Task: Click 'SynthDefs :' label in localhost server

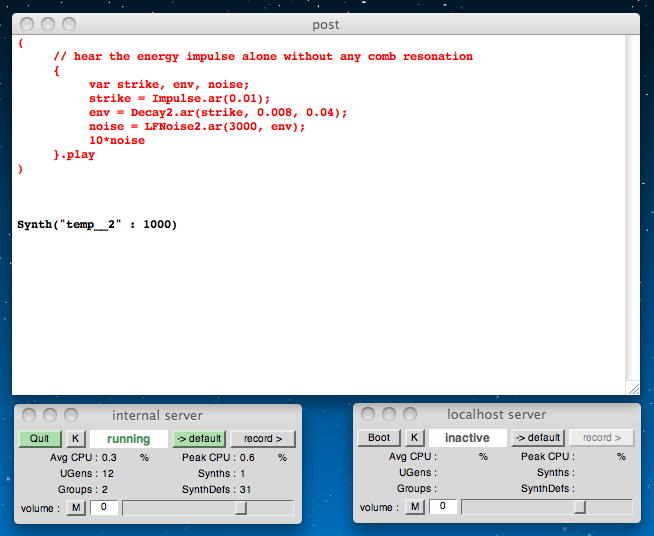Action: (x=548, y=488)
